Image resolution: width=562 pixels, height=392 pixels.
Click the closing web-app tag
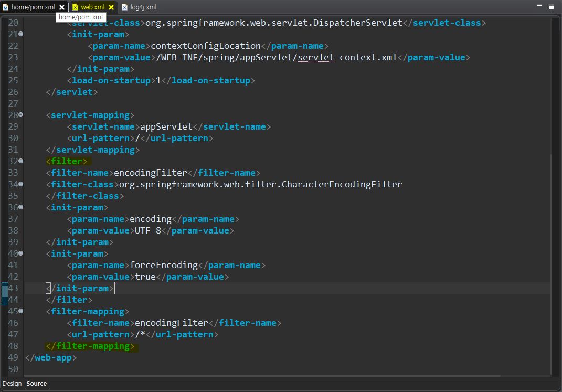pyautogui.click(x=51, y=357)
